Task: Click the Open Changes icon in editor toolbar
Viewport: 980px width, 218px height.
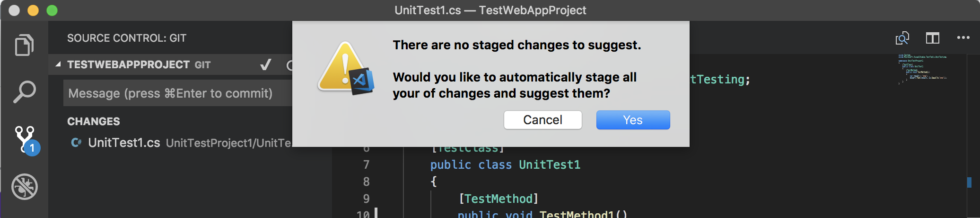Action: point(902,38)
